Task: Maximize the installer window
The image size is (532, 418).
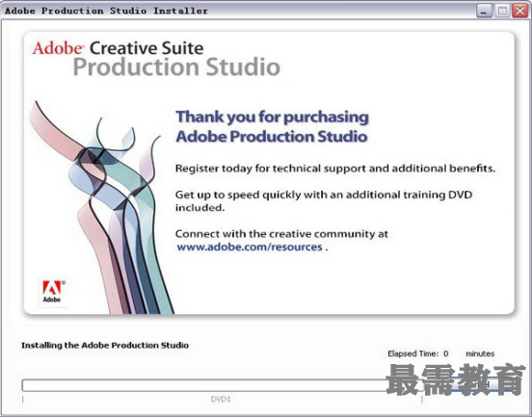Action: tap(502, 11)
